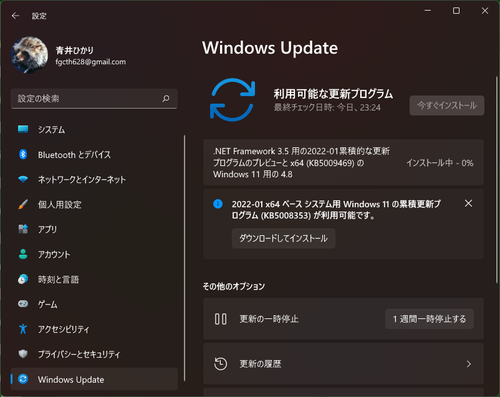The width and height of the screenshot is (500, 397).
Task: Open the システム settings page
Action: pyautogui.click(x=94, y=129)
